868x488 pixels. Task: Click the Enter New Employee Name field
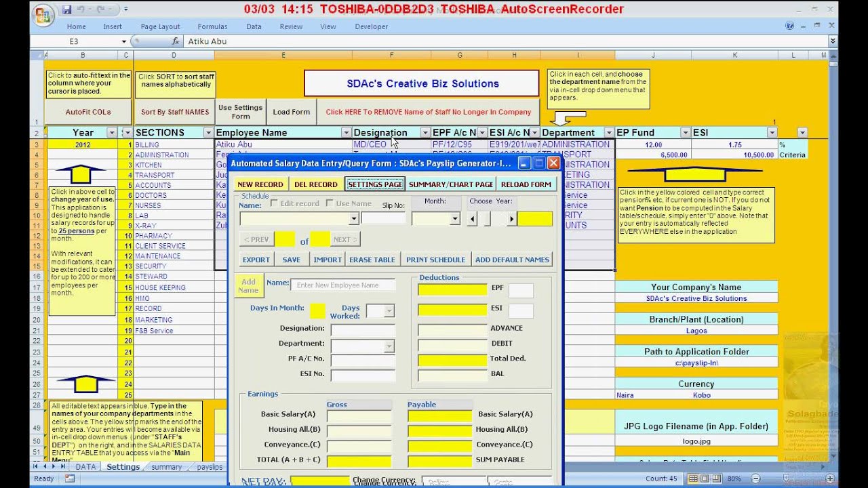[x=343, y=285]
